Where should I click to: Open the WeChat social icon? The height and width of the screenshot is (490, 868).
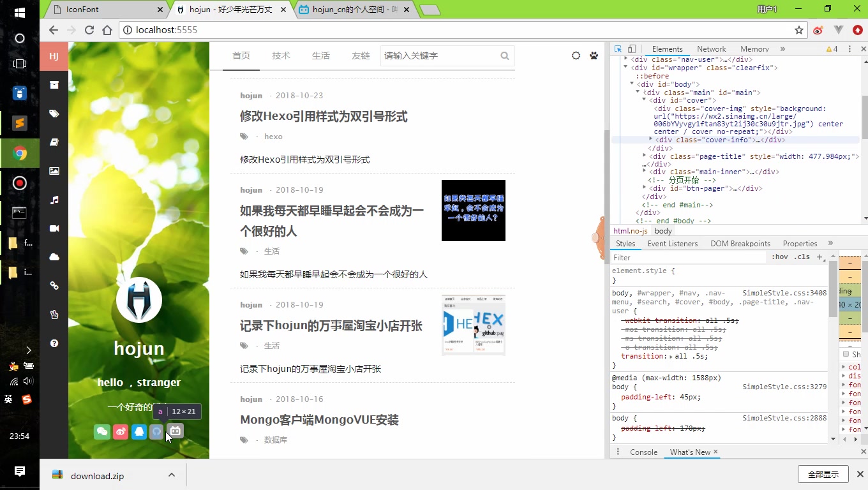click(x=102, y=432)
